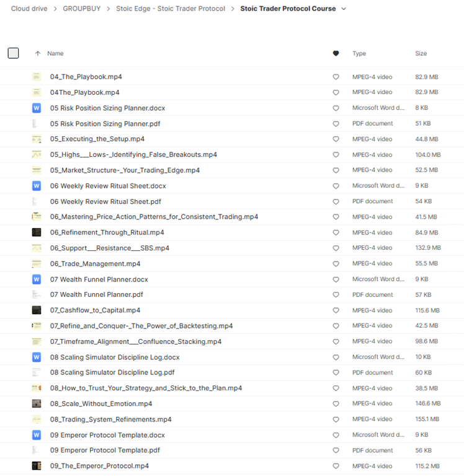Toggle favorite heart for 09_The_Emperor_Protocol.mp4
The width and height of the screenshot is (464, 476).
click(x=336, y=466)
